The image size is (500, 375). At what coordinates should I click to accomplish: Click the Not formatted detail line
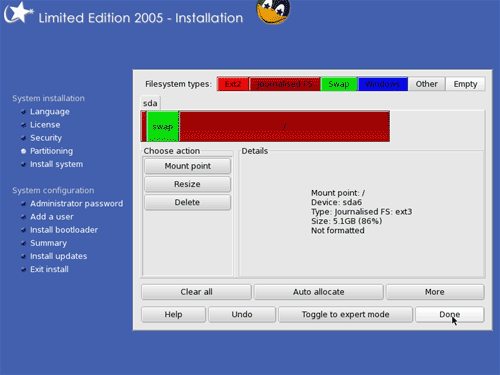338,230
